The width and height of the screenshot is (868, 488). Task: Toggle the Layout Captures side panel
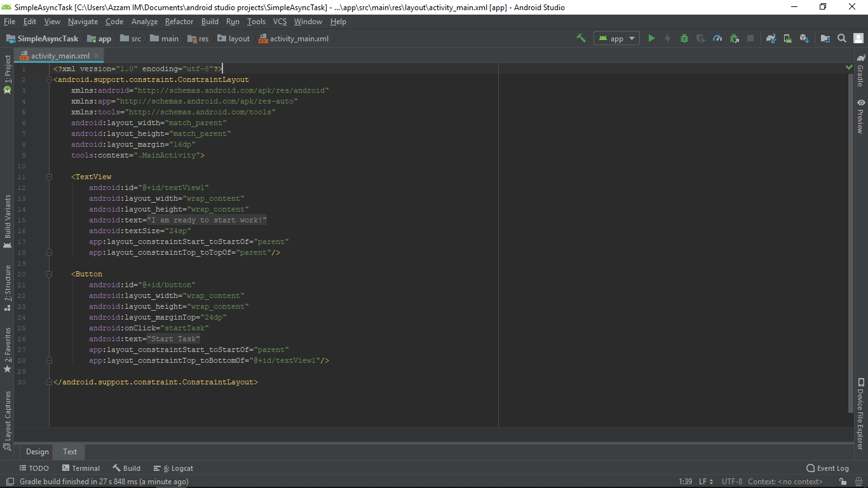pos(7,420)
